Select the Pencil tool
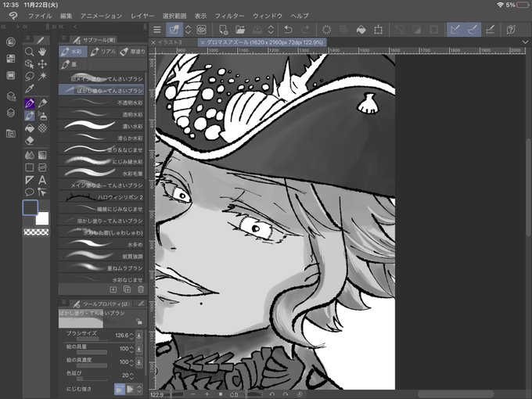 42,103
